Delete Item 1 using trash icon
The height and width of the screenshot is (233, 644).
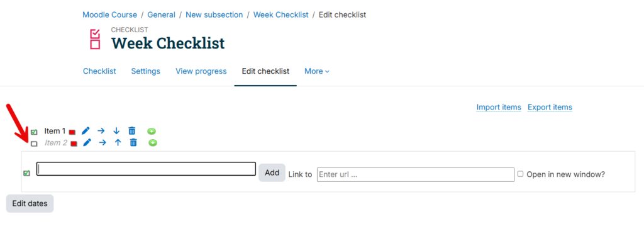[x=132, y=131]
